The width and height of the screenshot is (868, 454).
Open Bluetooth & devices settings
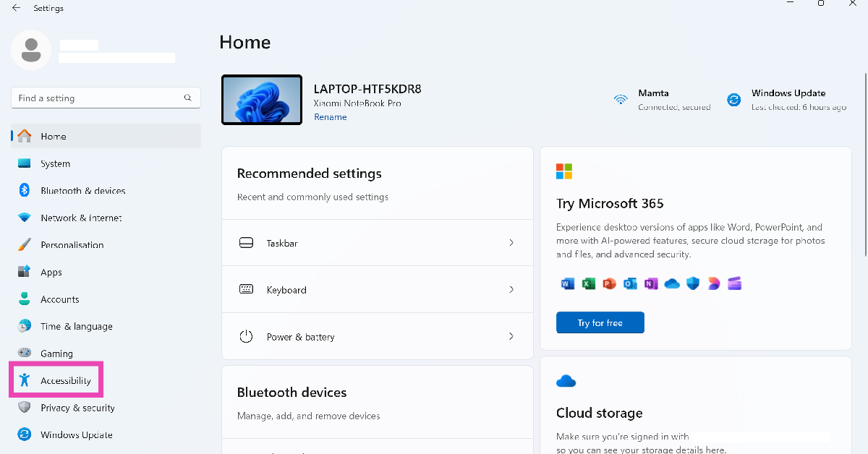(82, 191)
